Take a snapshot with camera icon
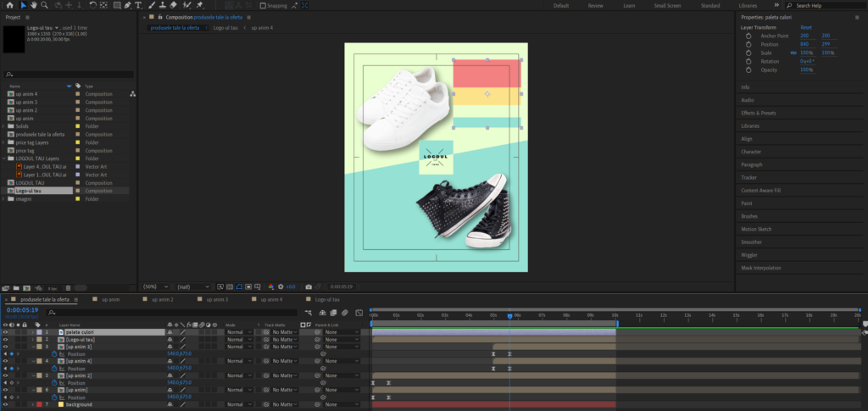This screenshot has height=411, width=868. [309, 286]
